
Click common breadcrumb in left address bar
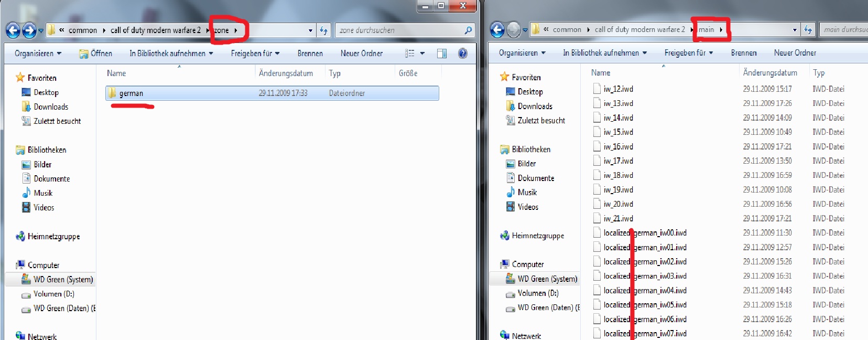(x=83, y=30)
